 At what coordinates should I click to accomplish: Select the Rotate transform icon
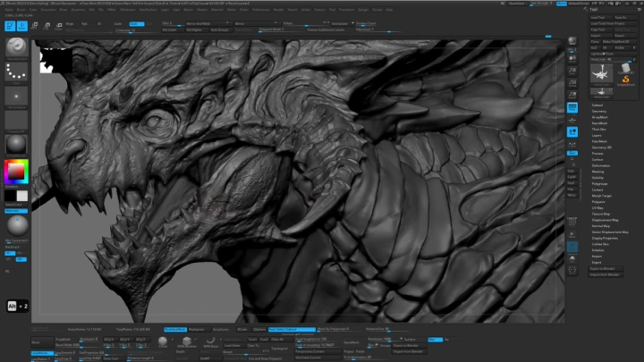59,26
